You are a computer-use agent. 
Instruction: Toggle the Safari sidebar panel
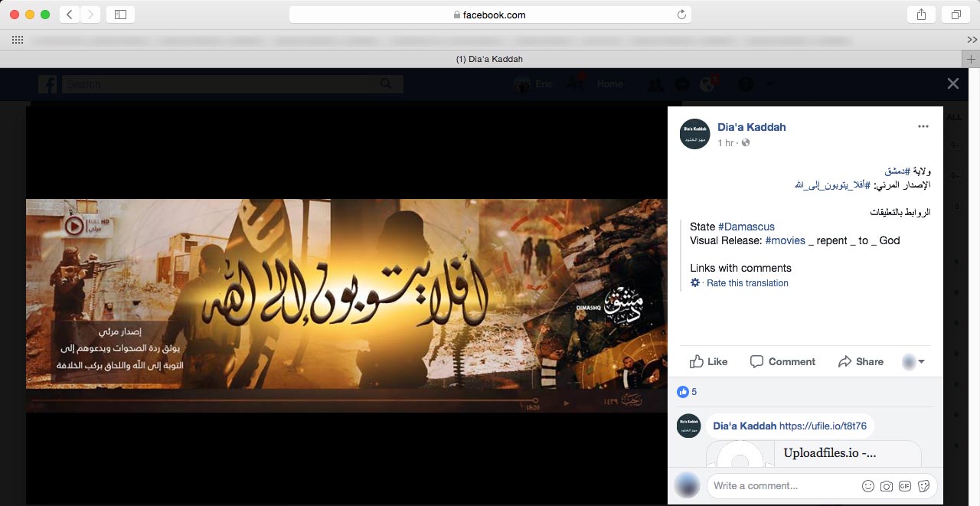[x=120, y=15]
